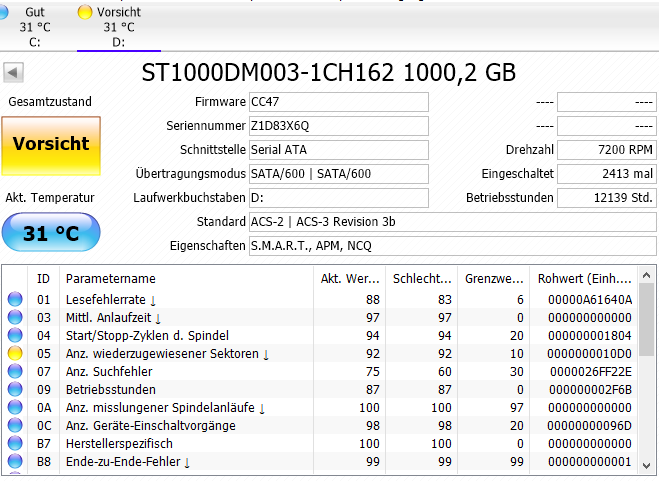Screen dimensions: 659x481
Task: Click the Seriennummer field Z1D83X6Q
Action: click(339, 126)
